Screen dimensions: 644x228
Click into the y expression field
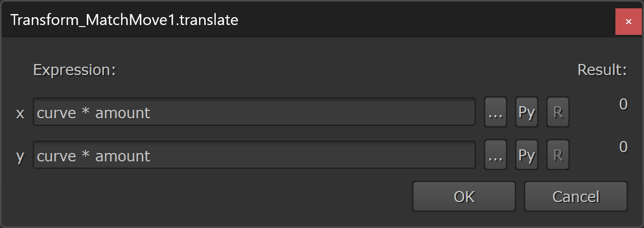click(312, 155)
